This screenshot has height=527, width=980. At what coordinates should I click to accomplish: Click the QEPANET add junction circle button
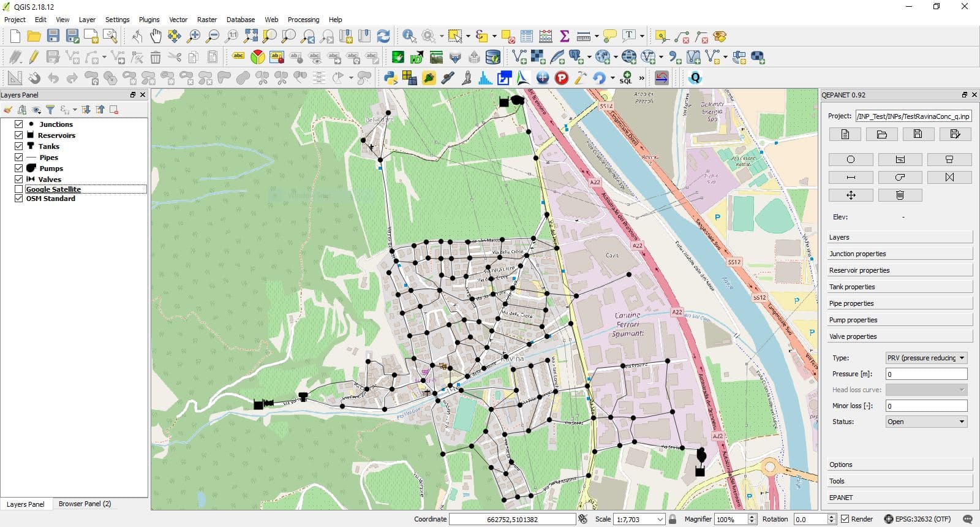click(x=850, y=159)
